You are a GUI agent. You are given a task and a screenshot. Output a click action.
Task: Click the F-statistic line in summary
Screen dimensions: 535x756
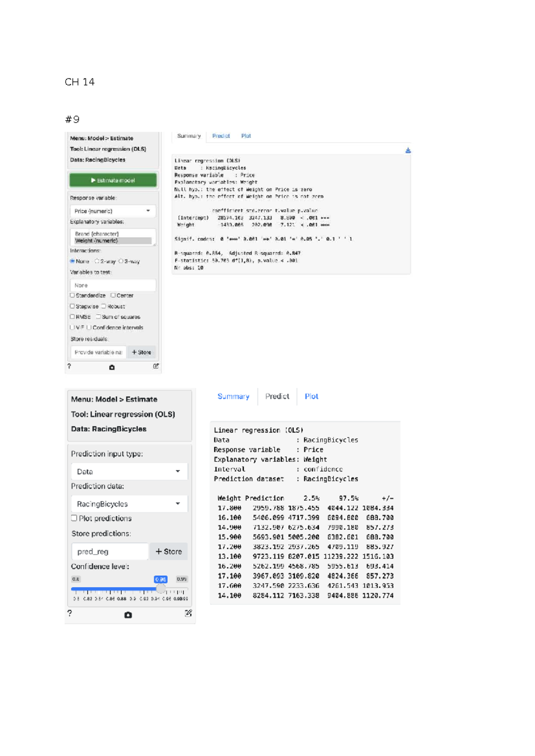pos(236,261)
